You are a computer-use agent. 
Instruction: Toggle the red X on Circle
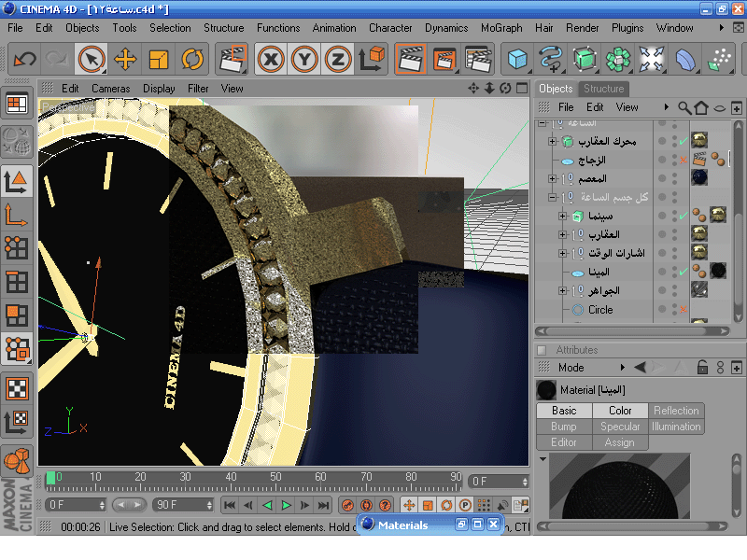click(684, 310)
